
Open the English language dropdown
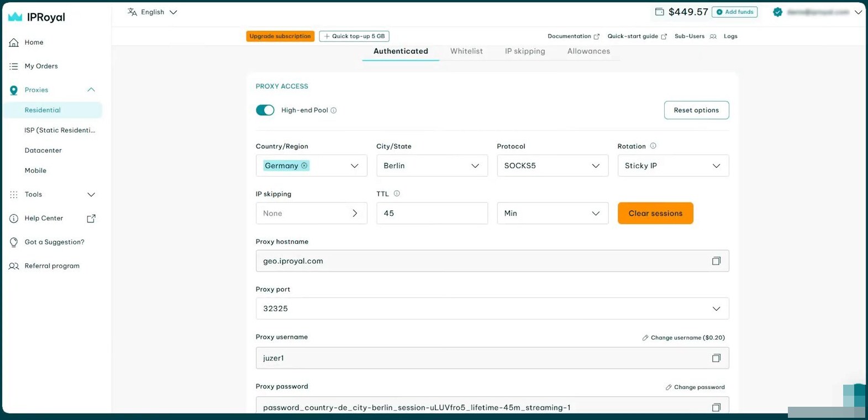click(x=152, y=12)
